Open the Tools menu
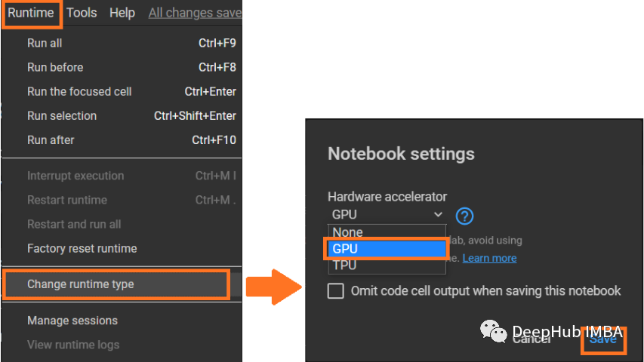This screenshot has height=362, width=644. 82,13
